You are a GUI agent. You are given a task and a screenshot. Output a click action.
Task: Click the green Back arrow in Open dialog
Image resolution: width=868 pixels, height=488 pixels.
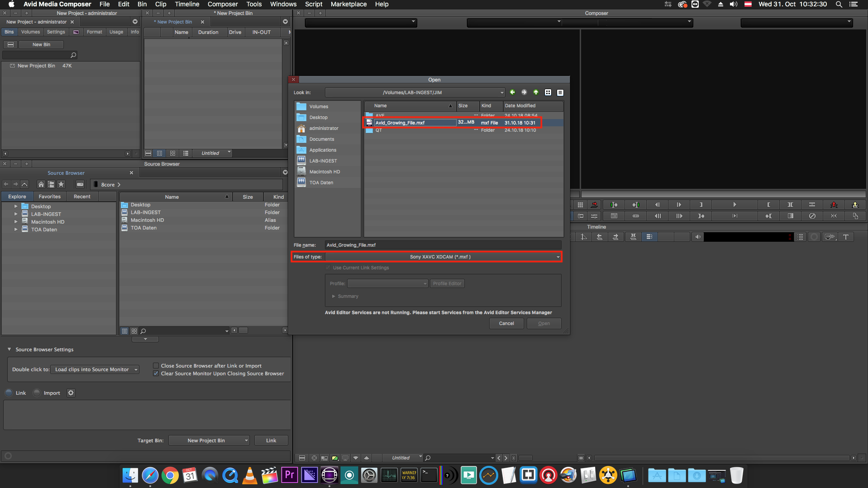pyautogui.click(x=512, y=92)
